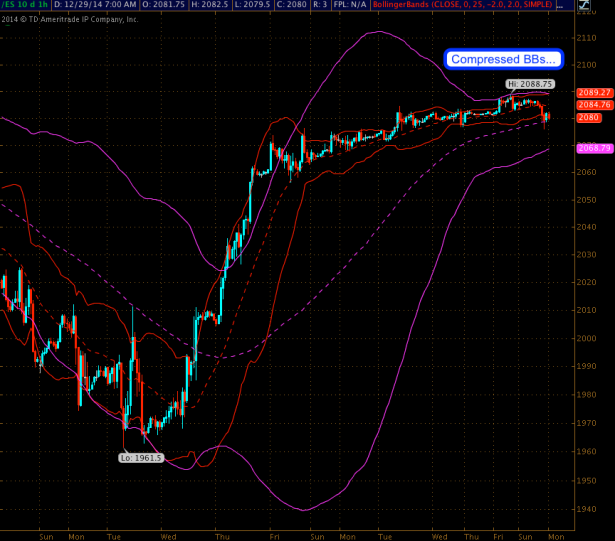Image resolution: width=615 pixels, height=541 pixels.
Task: Click the Thu label on the time axis
Action: point(224,535)
